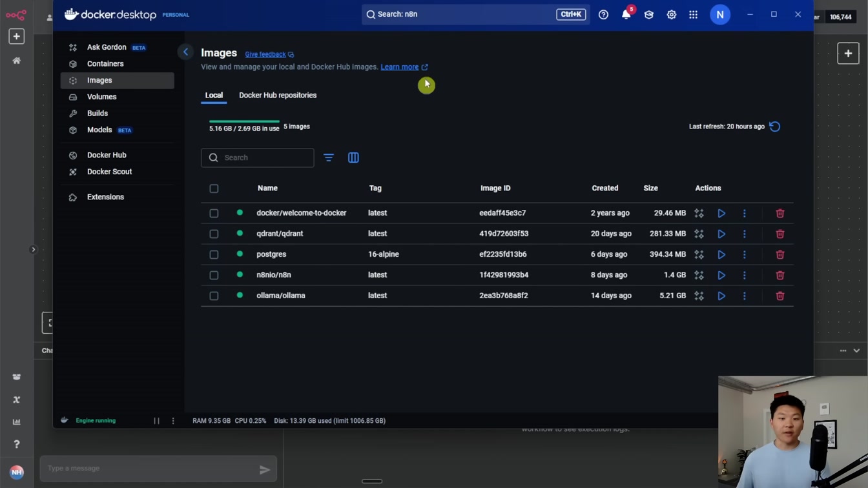Open column display settings icon

click(x=353, y=158)
